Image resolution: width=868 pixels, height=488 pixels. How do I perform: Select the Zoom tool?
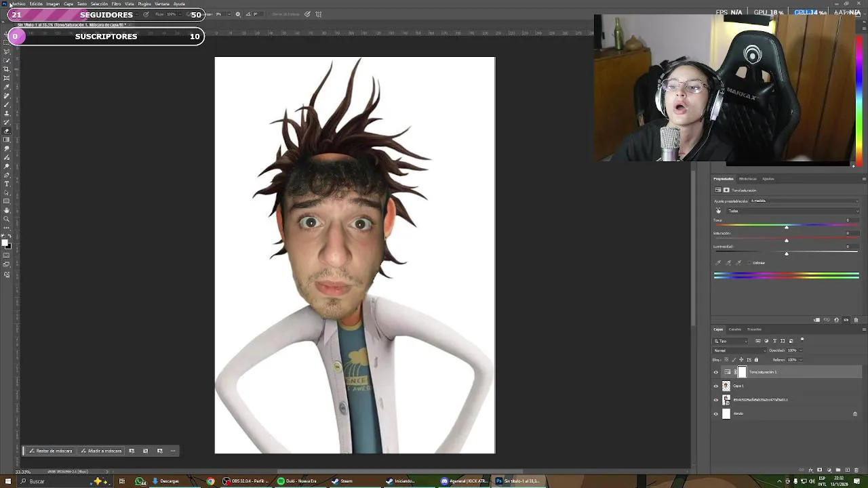[7, 218]
